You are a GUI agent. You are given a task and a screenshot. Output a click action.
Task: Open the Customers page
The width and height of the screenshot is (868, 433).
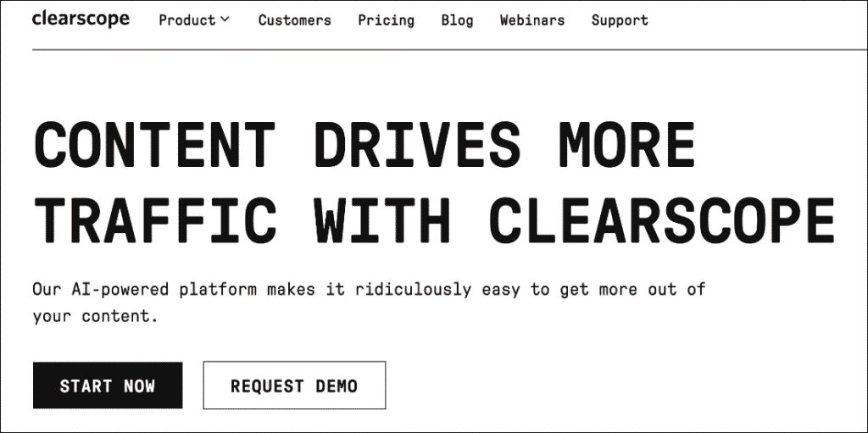click(x=294, y=20)
